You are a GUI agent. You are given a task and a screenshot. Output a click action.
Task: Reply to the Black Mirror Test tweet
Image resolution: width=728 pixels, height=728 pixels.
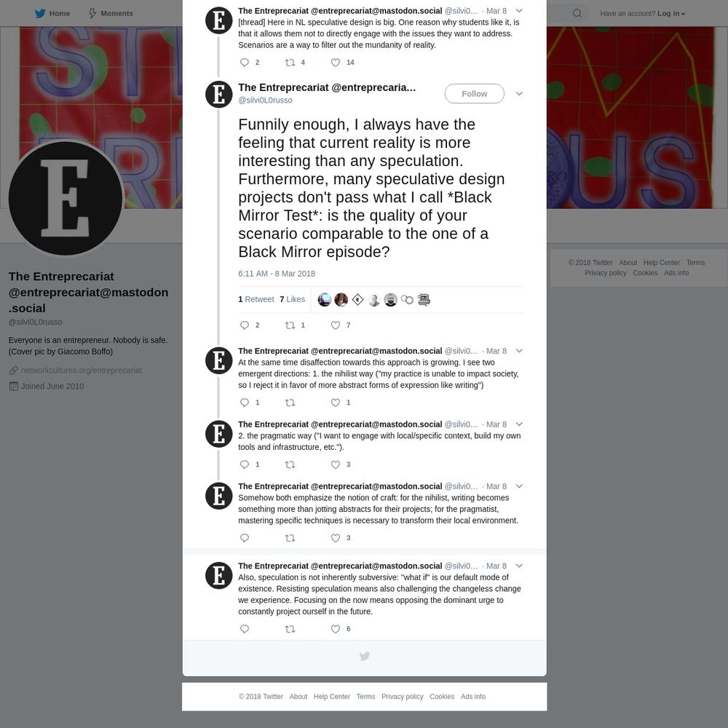click(x=245, y=325)
